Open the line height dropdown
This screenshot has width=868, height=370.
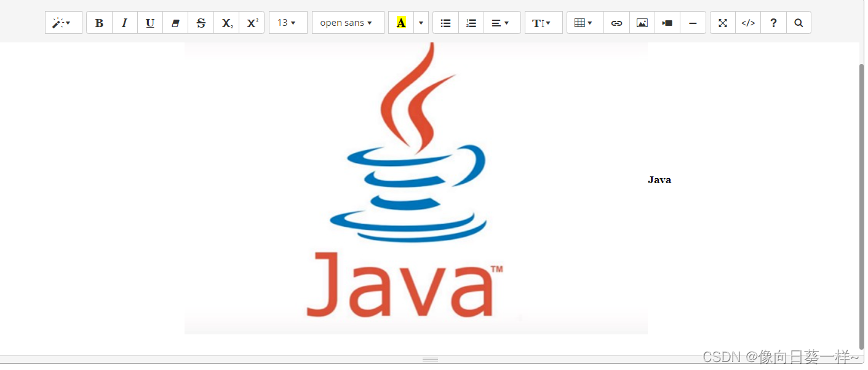(x=543, y=23)
